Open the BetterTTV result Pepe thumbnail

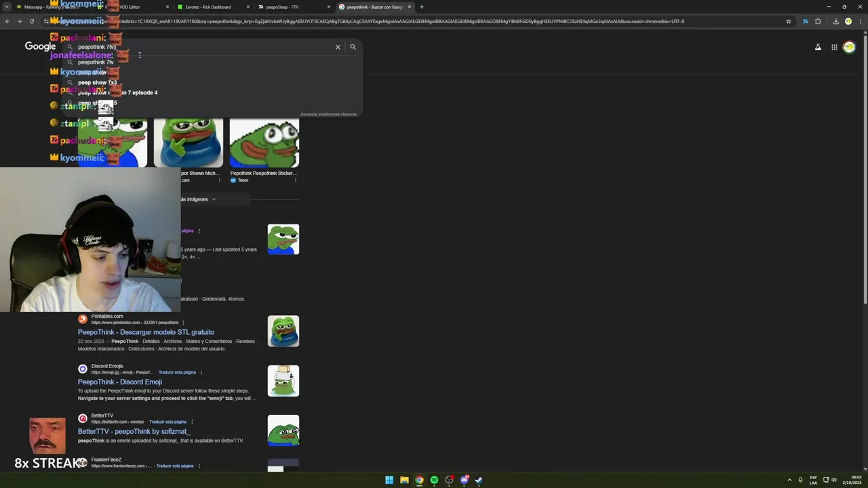[283, 430]
